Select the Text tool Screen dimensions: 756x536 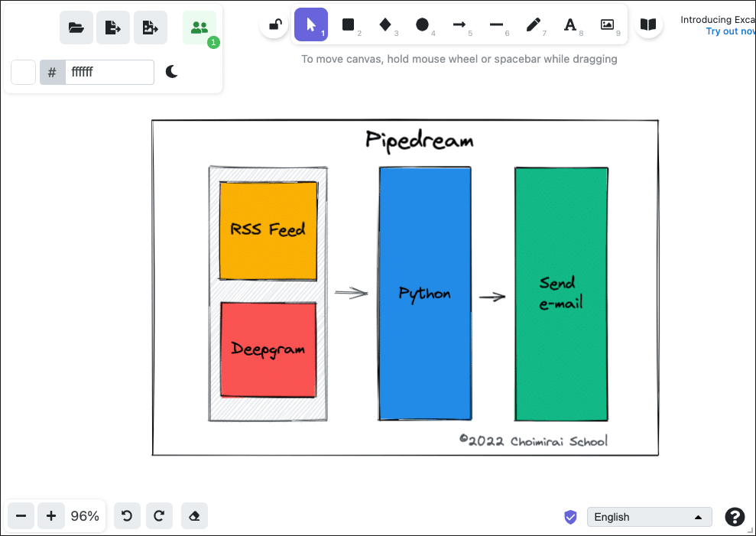click(570, 24)
